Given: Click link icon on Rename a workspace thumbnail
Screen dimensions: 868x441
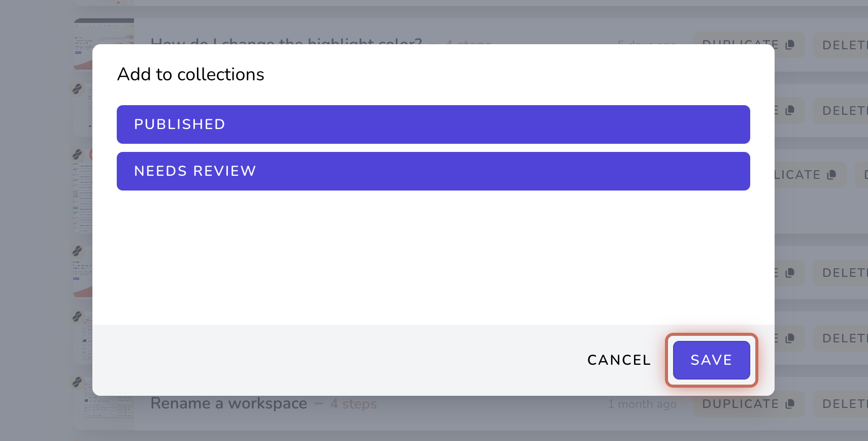Looking at the screenshot, I should 77,382.
